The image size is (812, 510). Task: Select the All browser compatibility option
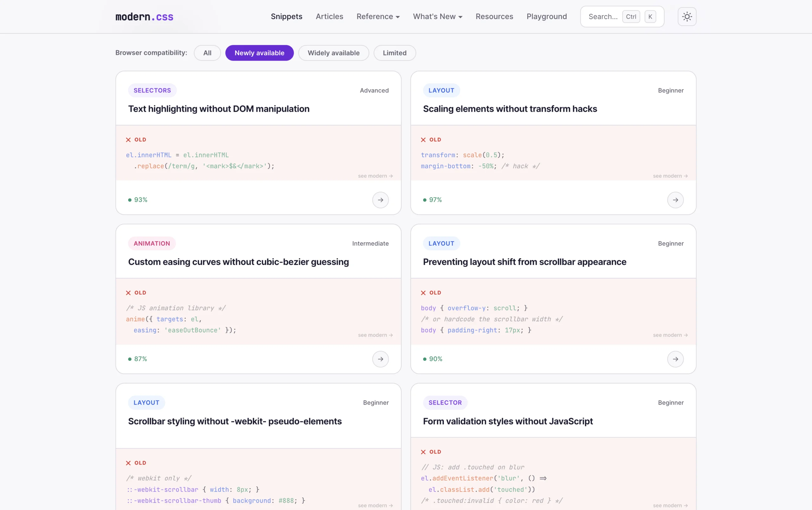(207, 53)
